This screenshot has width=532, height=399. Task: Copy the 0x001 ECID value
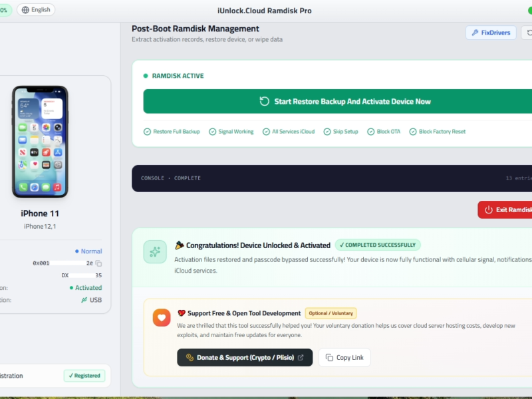pyautogui.click(x=98, y=263)
